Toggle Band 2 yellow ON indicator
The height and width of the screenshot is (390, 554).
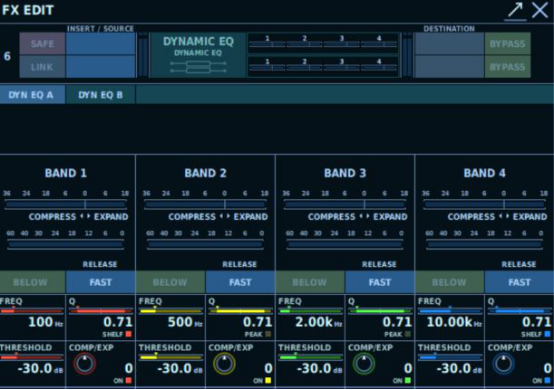point(268,380)
